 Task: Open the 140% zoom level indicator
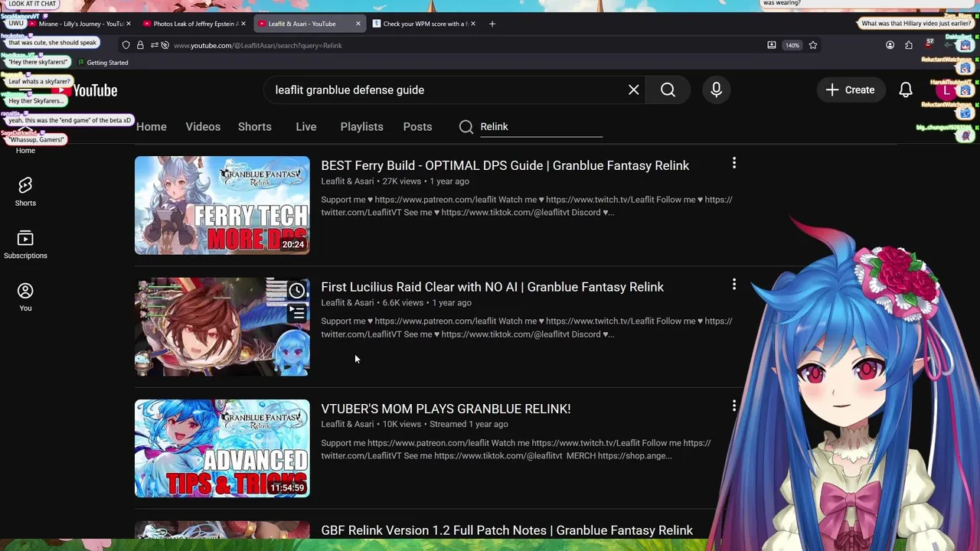792,45
